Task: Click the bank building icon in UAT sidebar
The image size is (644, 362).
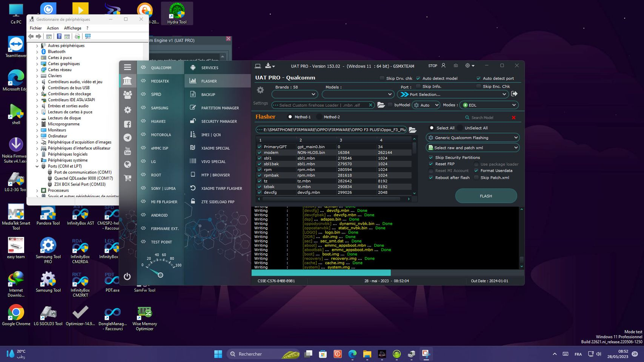Action: [x=128, y=81]
